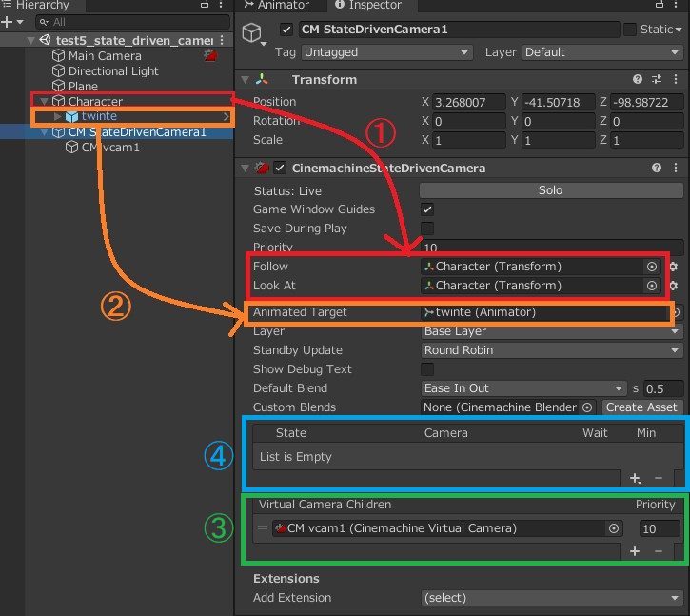
Task: Click the Cinemachine brain icon next to Main Camera
Action: pyautogui.click(x=210, y=55)
